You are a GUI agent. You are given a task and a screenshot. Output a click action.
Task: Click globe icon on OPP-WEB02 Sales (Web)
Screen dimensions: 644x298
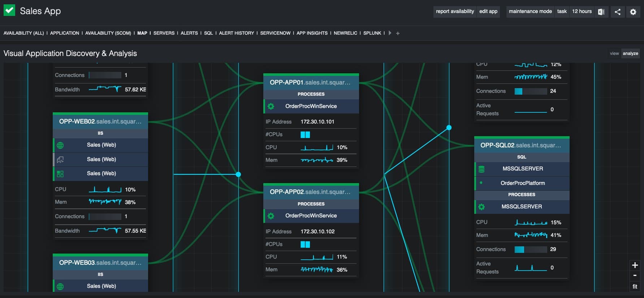tap(60, 145)
